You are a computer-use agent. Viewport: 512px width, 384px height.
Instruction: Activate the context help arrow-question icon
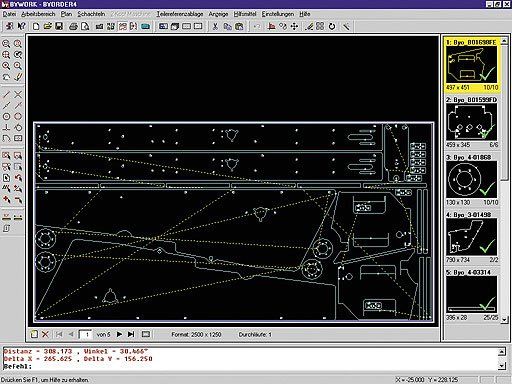point(21,26)
